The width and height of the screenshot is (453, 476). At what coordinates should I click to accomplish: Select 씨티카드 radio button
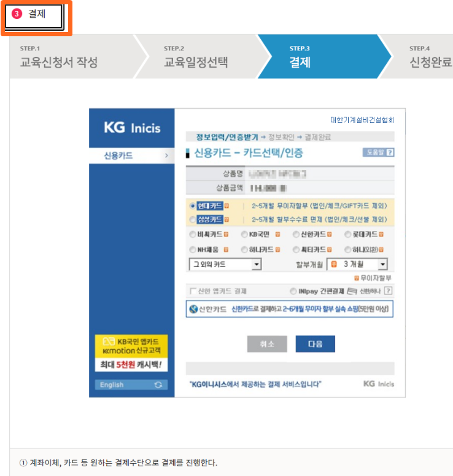pyautogui.click(x=296, y=249)
